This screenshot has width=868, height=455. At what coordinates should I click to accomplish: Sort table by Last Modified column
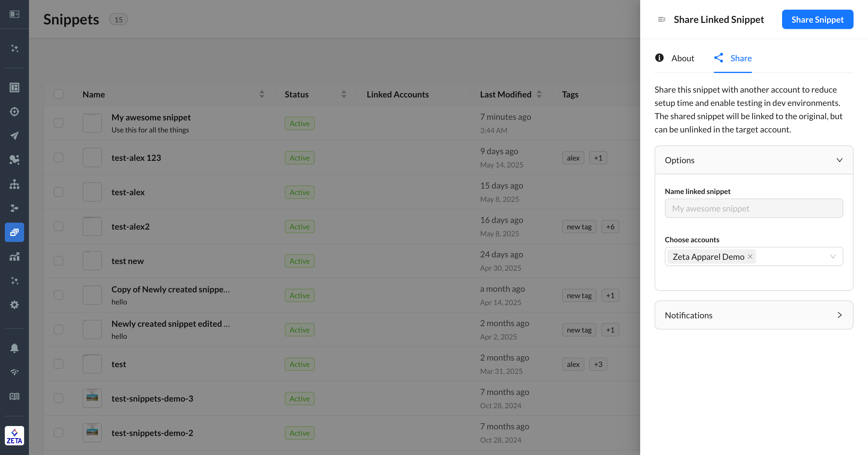(x=539, y=94)
